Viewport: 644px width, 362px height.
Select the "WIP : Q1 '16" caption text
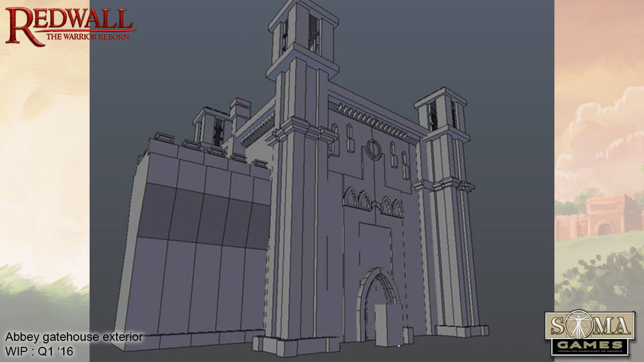click(39, 351)
